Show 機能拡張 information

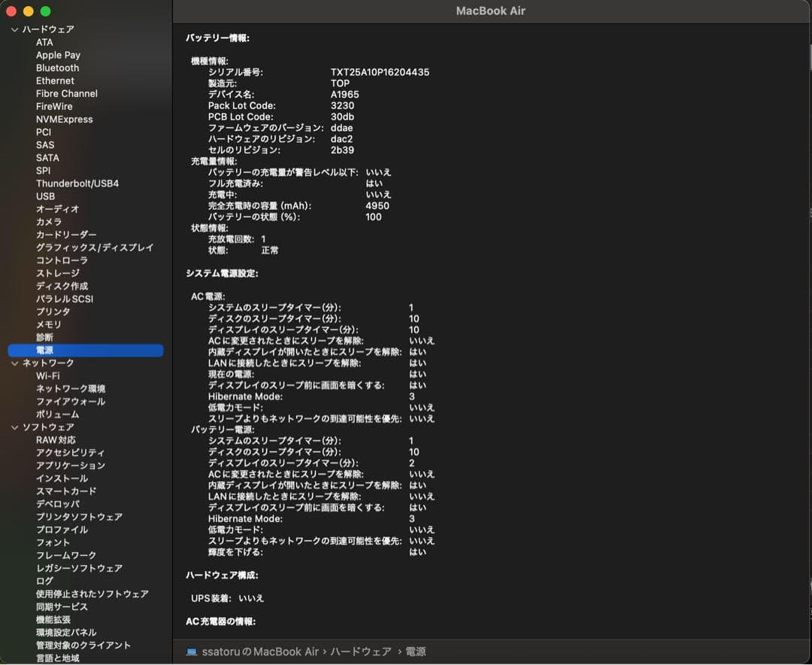[53, 620]
